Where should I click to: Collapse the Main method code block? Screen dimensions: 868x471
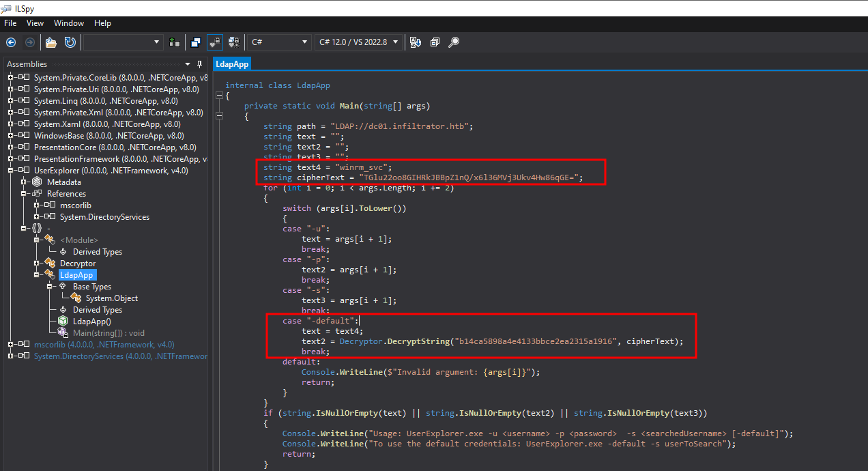pyautogui.click(x=218, y=116)
